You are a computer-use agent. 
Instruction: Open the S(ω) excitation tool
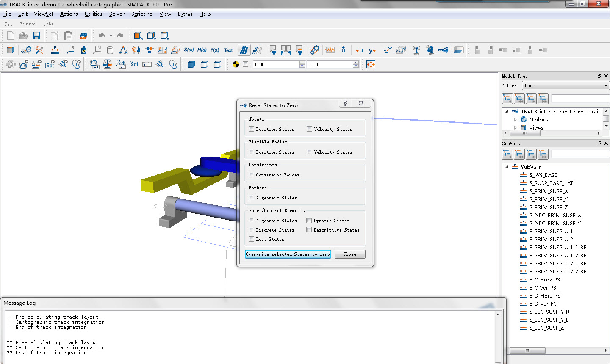point(189,50)
